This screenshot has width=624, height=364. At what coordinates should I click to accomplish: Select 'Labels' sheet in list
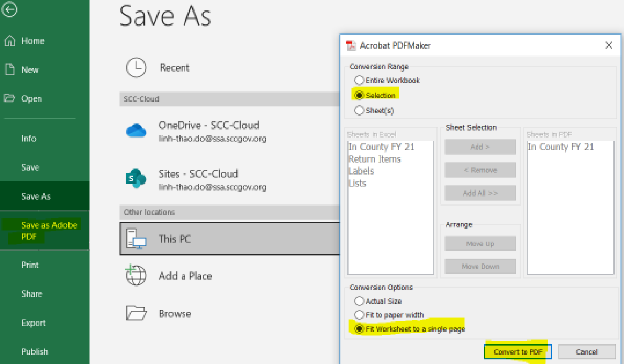pyautogui.click(x=361, y=171)
